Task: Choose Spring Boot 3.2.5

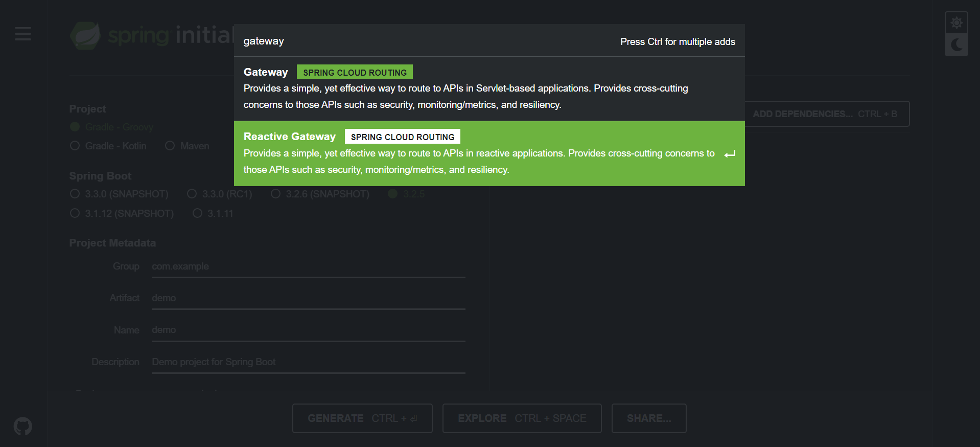Action: [x=407, y=194]
